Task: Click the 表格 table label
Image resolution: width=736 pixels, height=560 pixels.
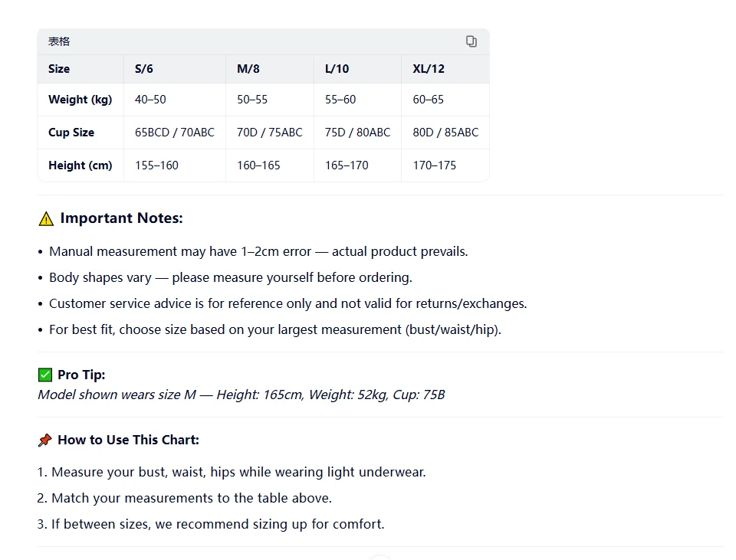Action: point(59,41)
